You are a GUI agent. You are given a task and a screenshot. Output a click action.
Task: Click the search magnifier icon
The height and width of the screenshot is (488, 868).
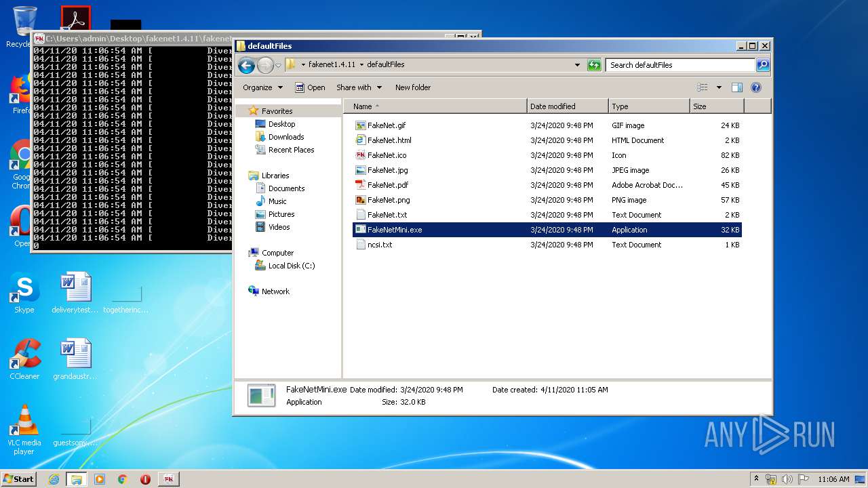pos(763,65)
